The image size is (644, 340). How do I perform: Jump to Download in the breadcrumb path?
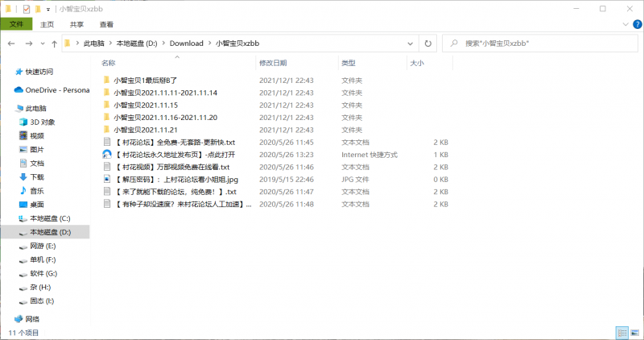tap(186, 43)
